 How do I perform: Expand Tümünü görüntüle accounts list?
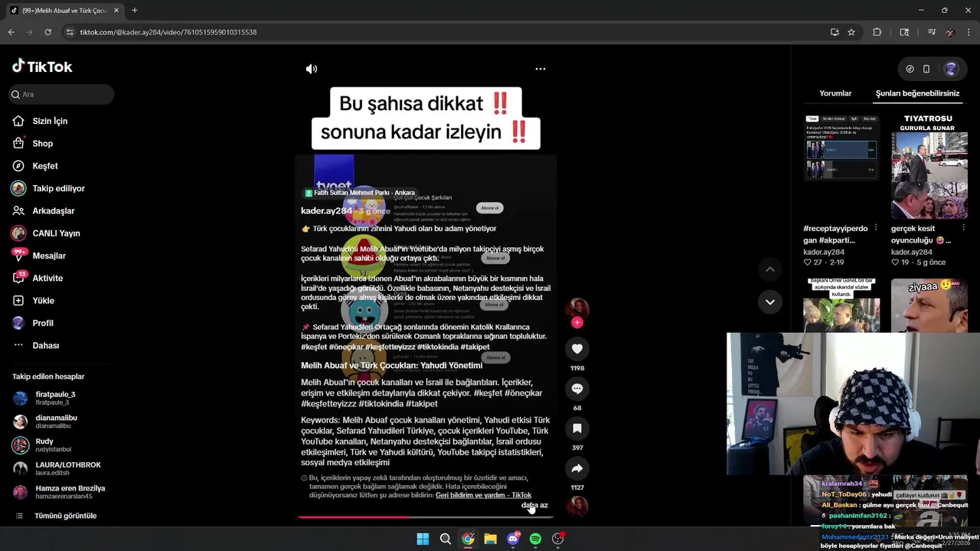tap(65, 516)
